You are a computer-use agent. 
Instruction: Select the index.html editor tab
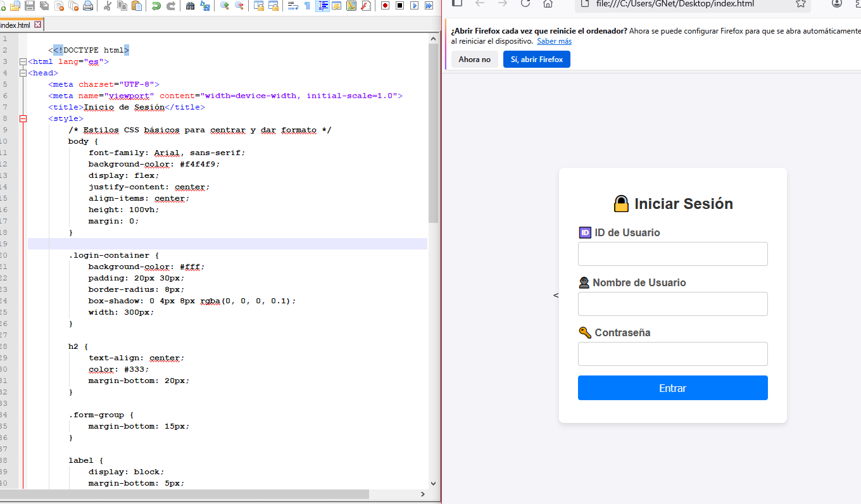point(15,25)
